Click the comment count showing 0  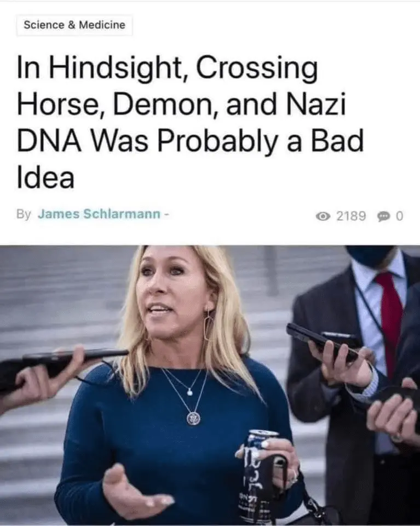point(399,216)
